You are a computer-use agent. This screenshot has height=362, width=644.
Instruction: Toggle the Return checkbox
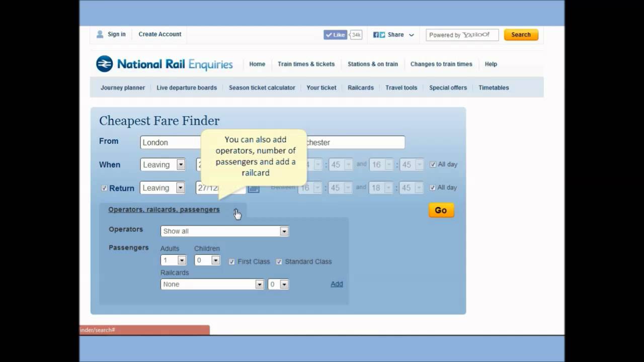click(104, 188)
